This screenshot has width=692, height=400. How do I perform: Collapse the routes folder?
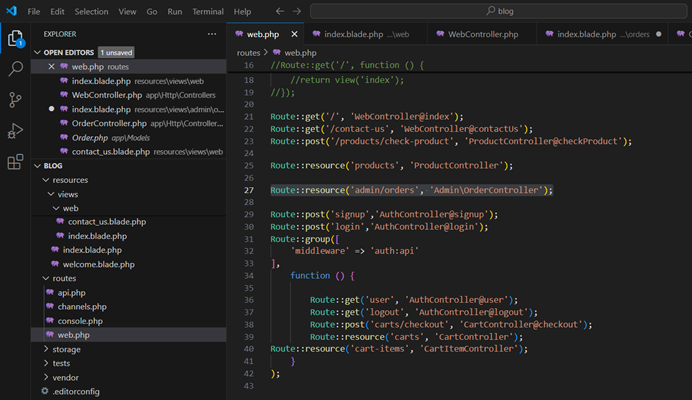(64, 278)
